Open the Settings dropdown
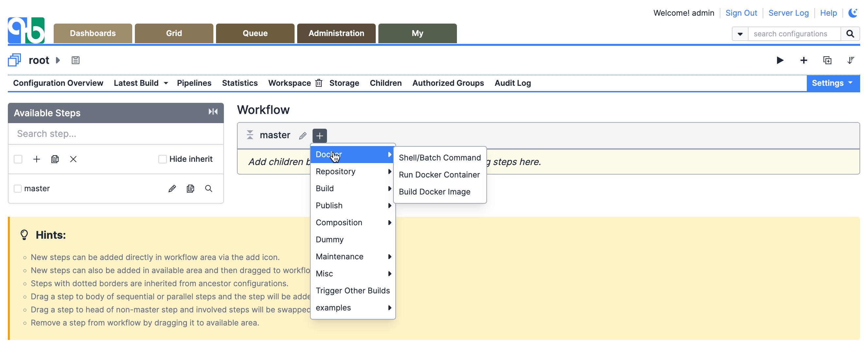This screenshot has height=353, width=868. [x=832, y=83]
